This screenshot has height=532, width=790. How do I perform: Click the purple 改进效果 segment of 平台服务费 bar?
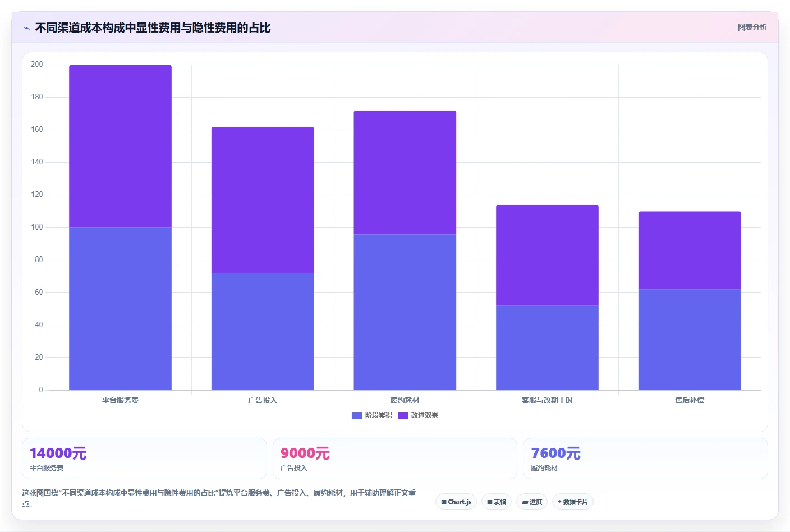(120, 146)
